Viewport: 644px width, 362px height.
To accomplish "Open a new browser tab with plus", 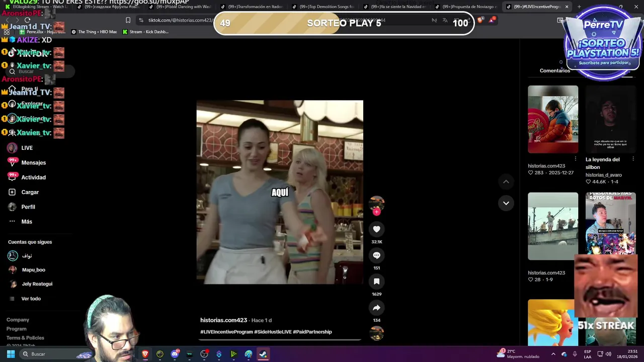I will [x=579, y=7].
